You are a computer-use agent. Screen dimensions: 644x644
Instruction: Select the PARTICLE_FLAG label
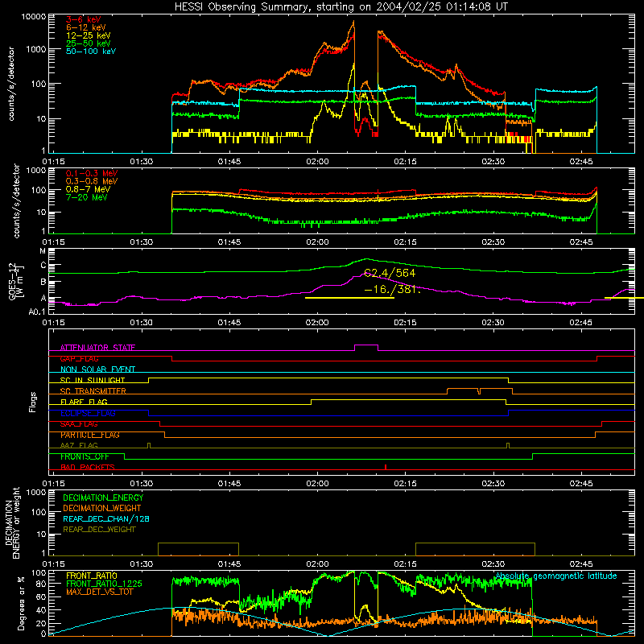90,435
